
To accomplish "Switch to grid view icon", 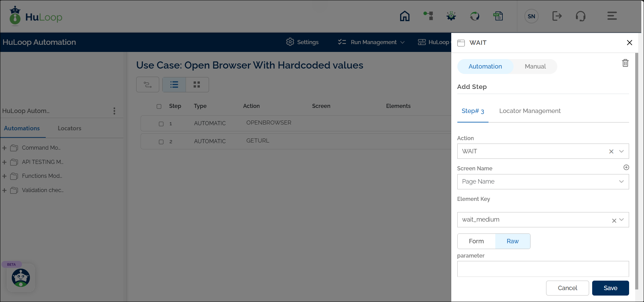I will (197, 84).
